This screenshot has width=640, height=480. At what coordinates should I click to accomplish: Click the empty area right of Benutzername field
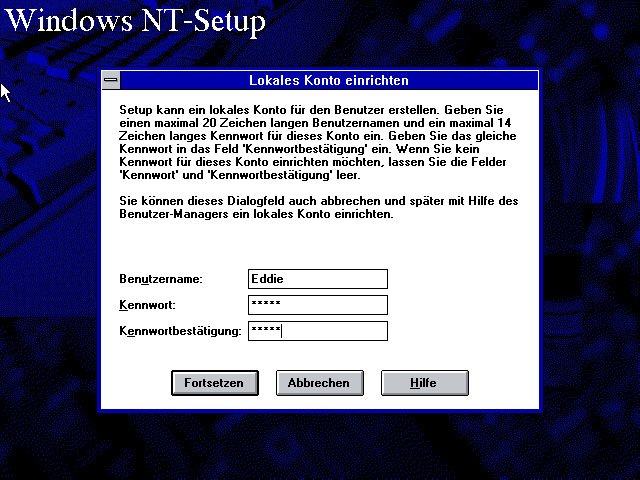tap(460, 279)
